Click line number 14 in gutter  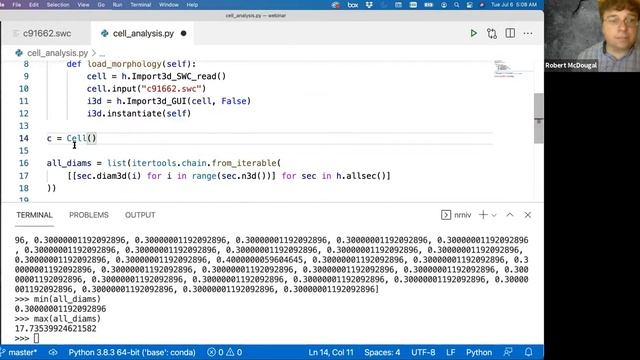[24, 138]
